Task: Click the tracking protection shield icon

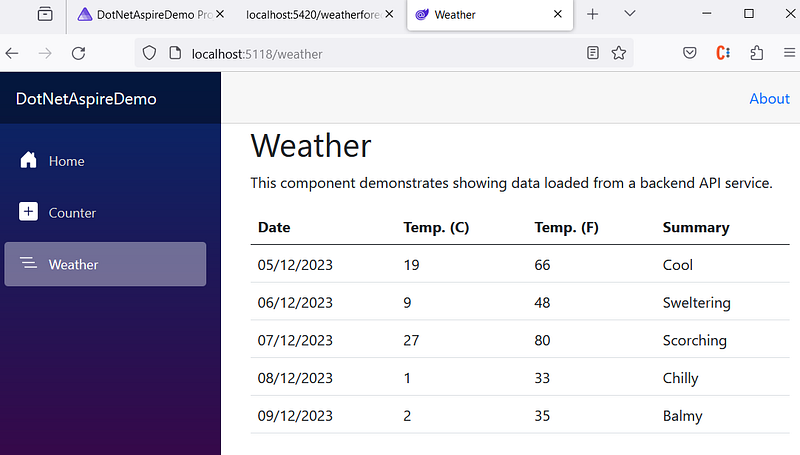Action: pos(149,53)
